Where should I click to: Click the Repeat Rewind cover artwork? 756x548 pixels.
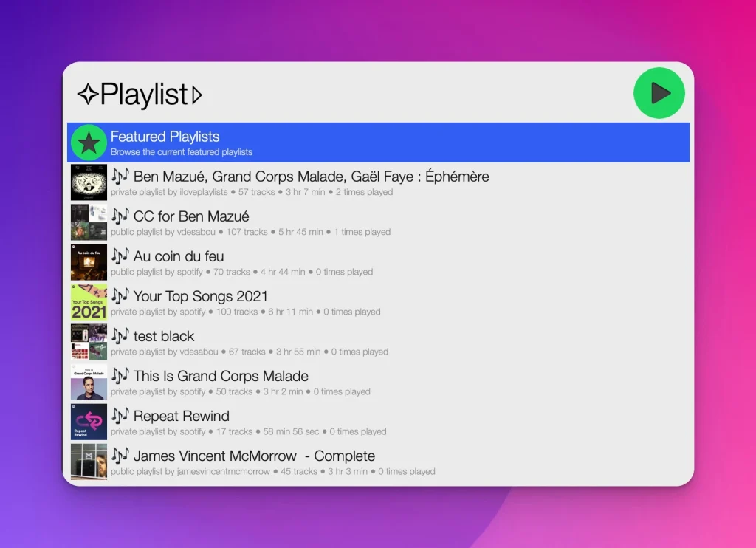pos(89,421)
